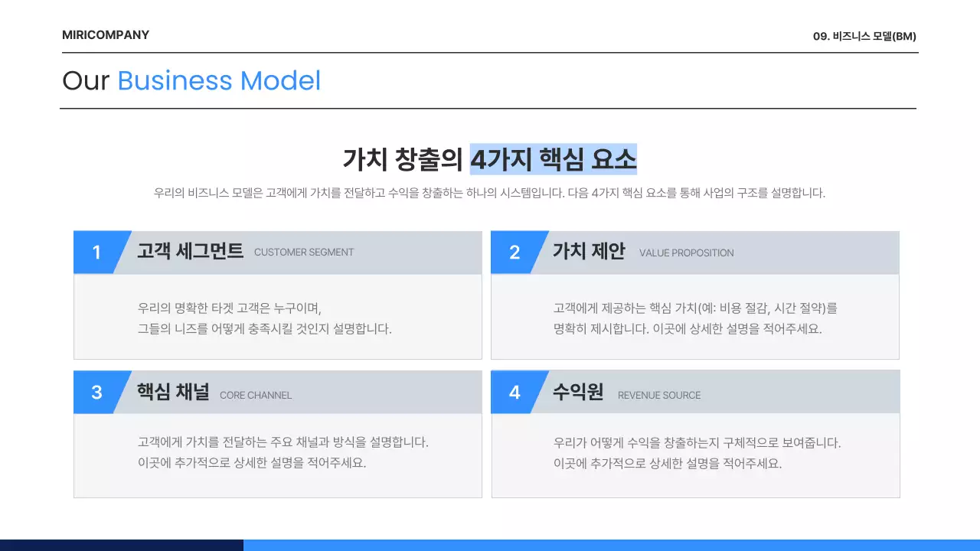
Task: Click the CORE CHANNEL English subtitle
Action: 256,396
